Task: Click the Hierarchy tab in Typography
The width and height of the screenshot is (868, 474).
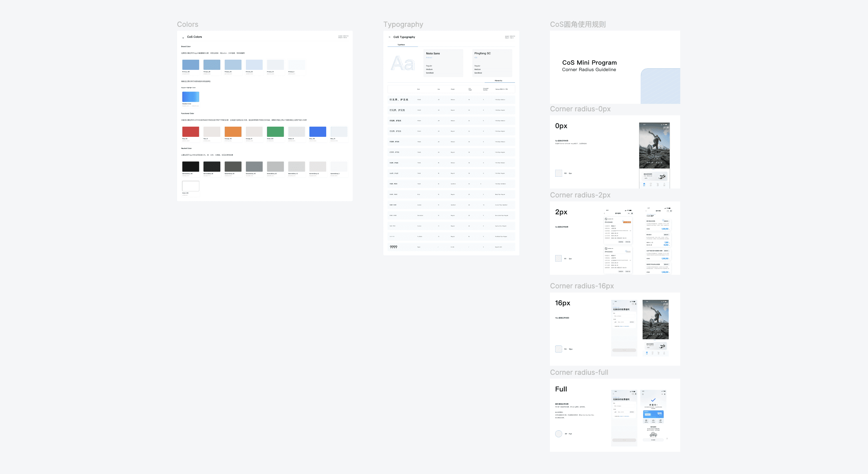Action: tap(498, 81)
